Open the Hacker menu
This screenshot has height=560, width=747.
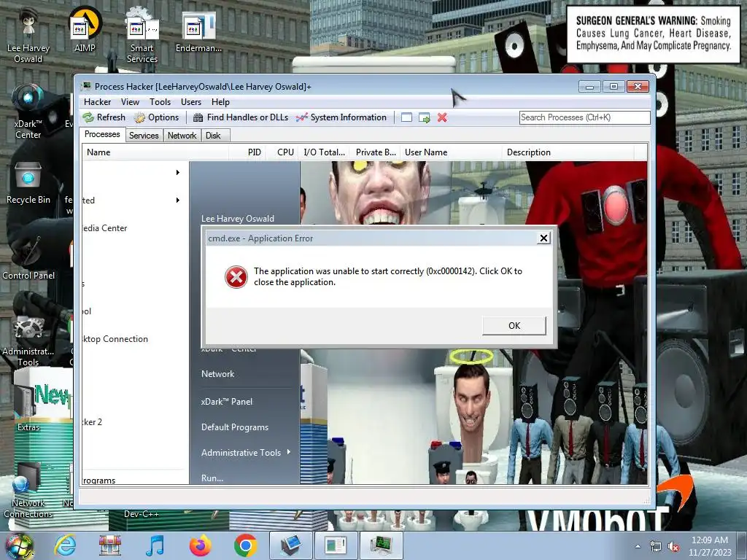pos(97,102)
